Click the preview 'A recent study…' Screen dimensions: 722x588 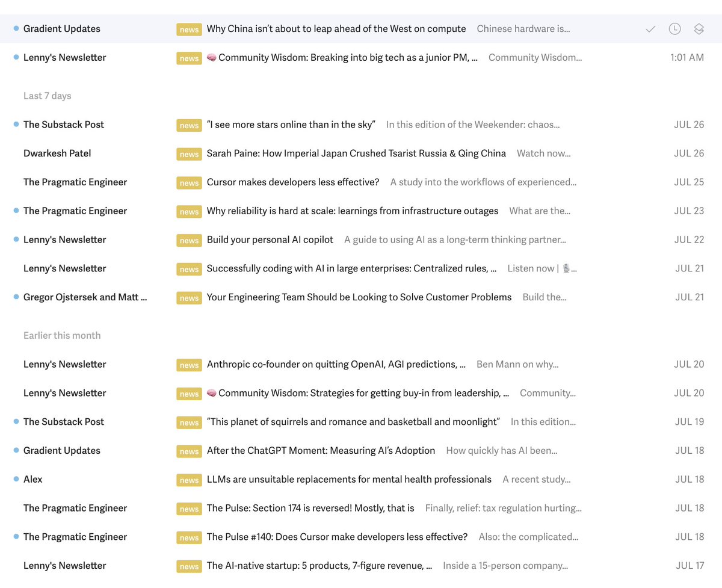(537, 480)
